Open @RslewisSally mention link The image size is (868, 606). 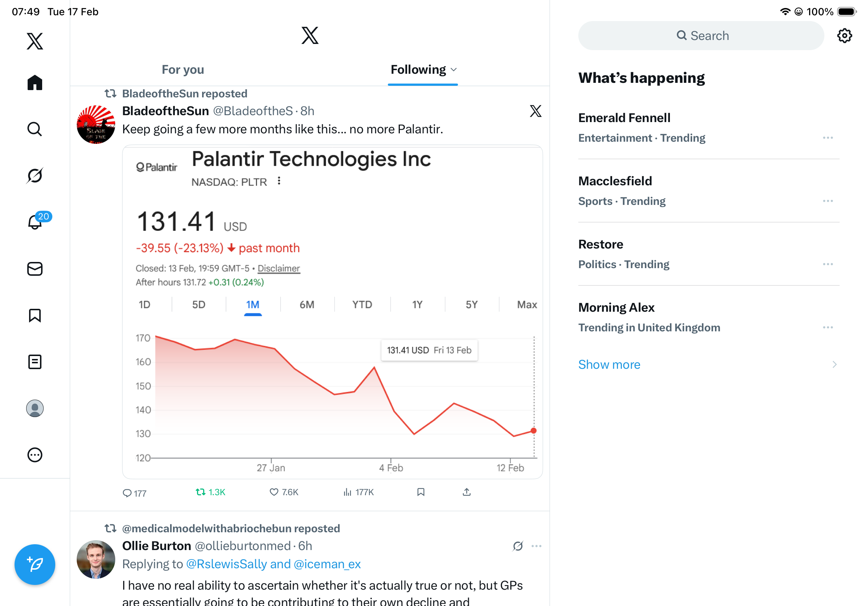pos(226,564)
